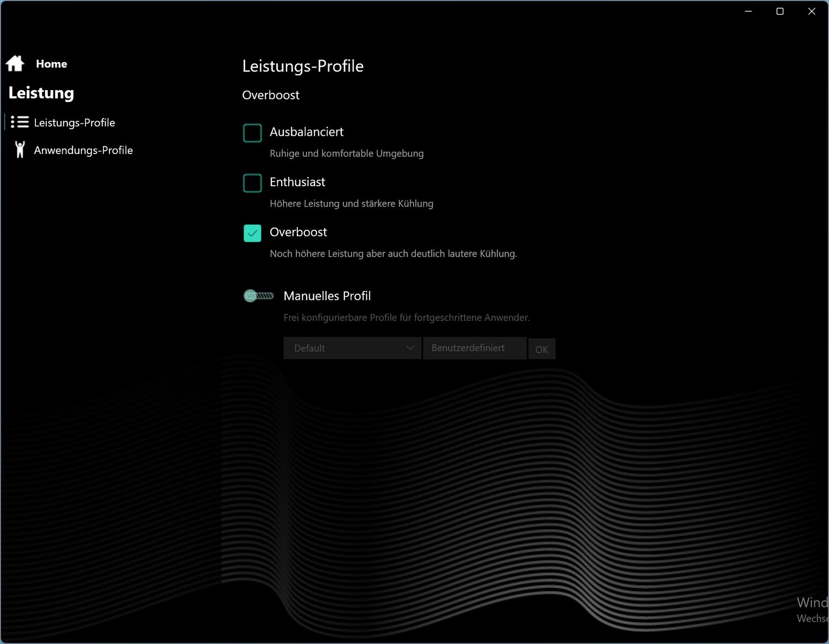Check the Enthusiast profile checkbox
Viewport: 829px width, 644px height.
pyautogui.click(x=252, y=183)
